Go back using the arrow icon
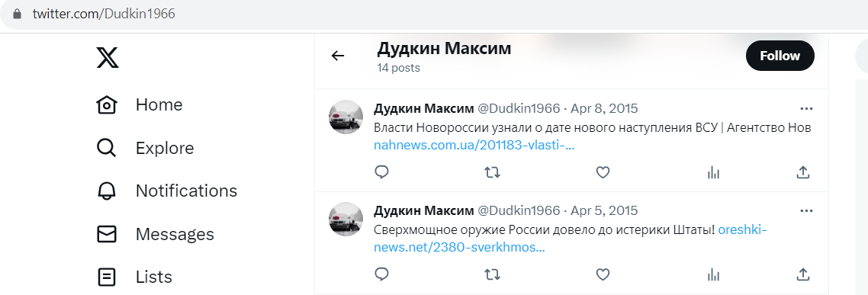 pos(338,56)
